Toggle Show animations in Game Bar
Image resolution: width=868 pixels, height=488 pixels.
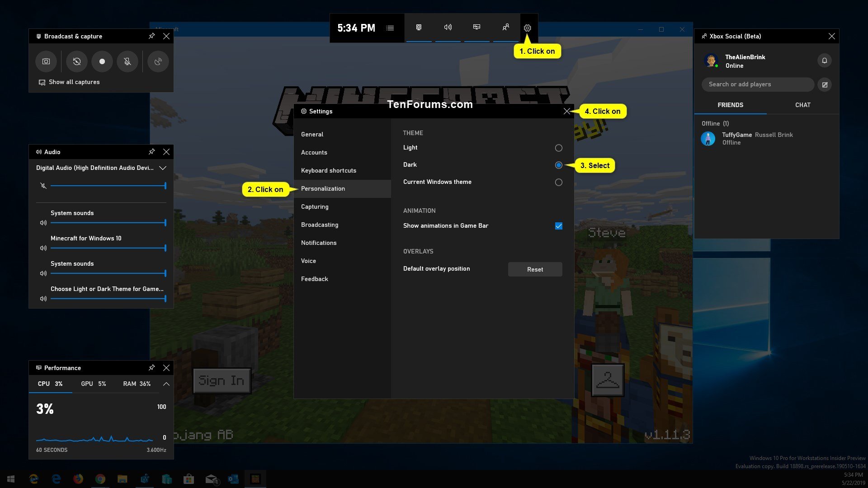[558, 226]
